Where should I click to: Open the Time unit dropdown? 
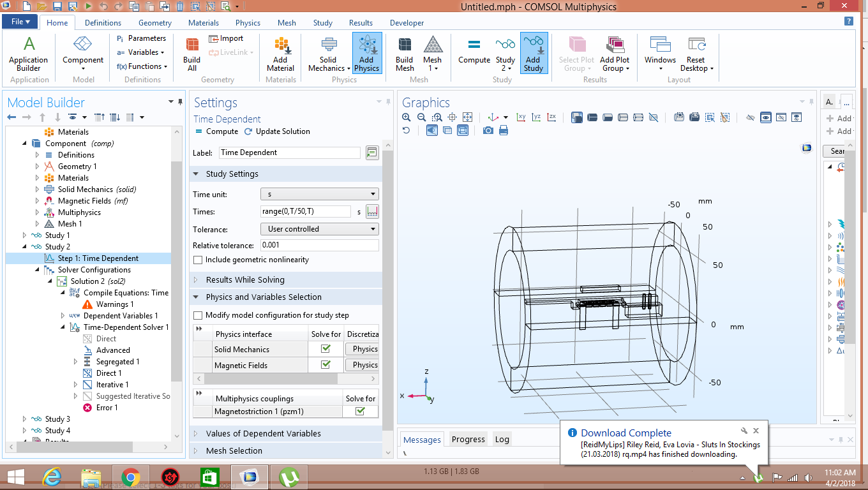(319, 195)
